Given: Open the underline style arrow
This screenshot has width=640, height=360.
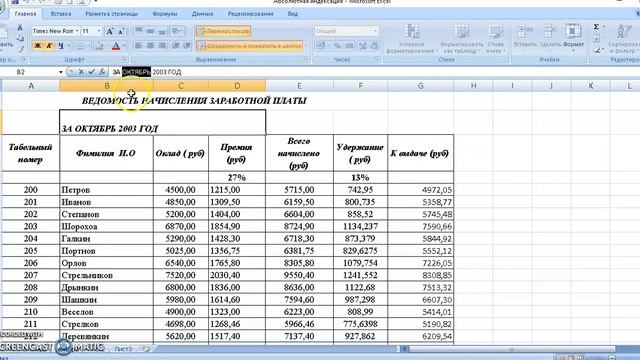Looking at the screenshot, I should [x=69, y=46].
